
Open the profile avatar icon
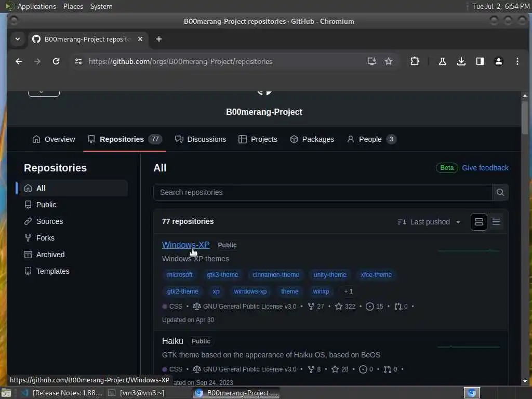498,61
